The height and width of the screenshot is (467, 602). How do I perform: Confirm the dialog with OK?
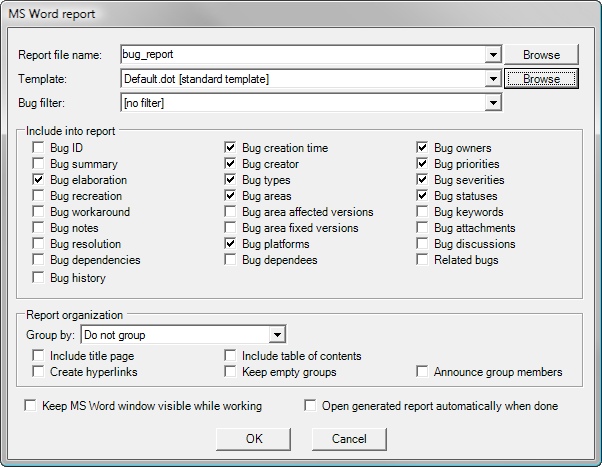point(254,439)
